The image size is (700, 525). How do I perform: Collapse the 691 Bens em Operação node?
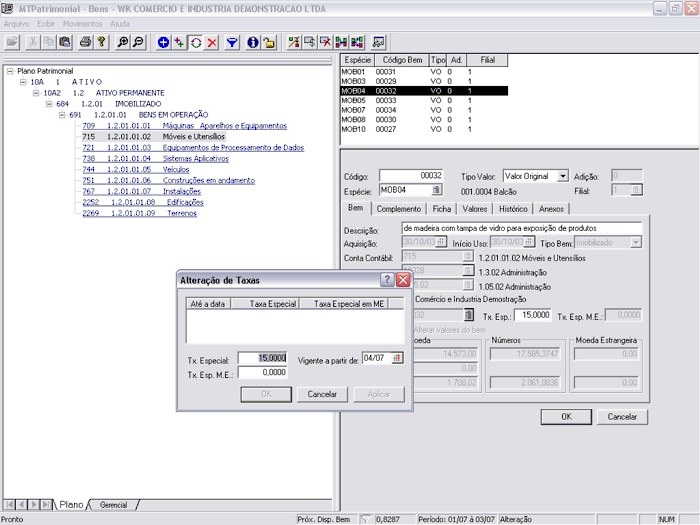coord(62,115)
